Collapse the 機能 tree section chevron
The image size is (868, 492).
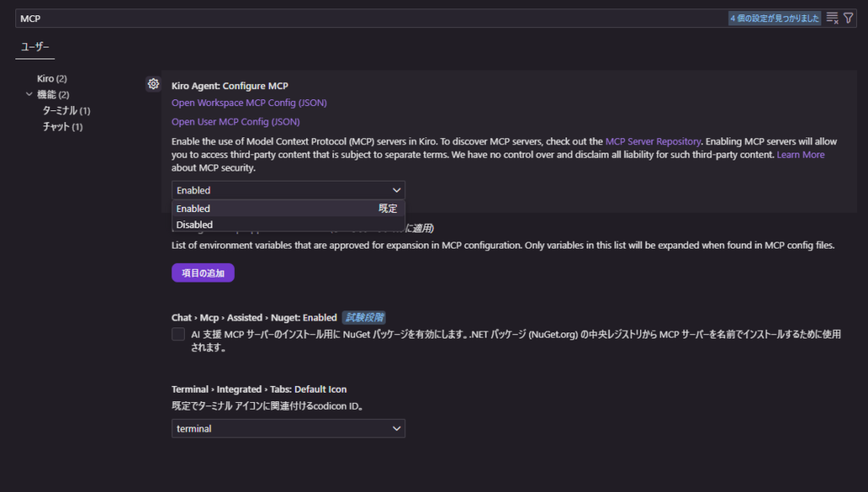pyautogui.click(x=30, y=94)
